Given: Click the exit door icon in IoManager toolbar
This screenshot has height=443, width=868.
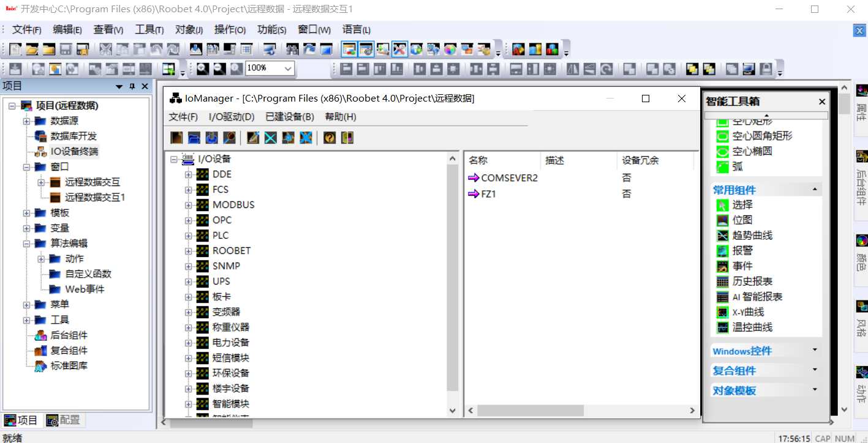Looking at the screenshot, I should [x=347, y=138].
